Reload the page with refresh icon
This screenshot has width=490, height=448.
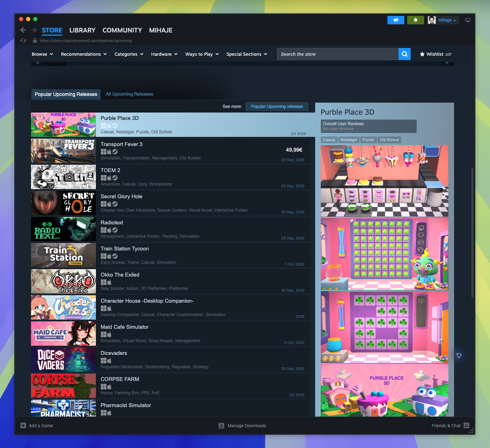(23, 41)
